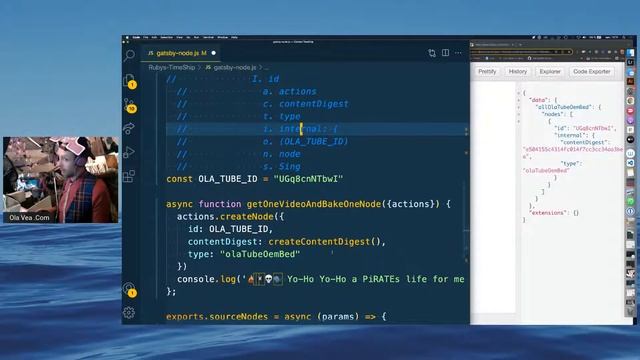
Task: Open the Source Control view in the activity bar
Action: pyautogui.click(x=130, y=105)
